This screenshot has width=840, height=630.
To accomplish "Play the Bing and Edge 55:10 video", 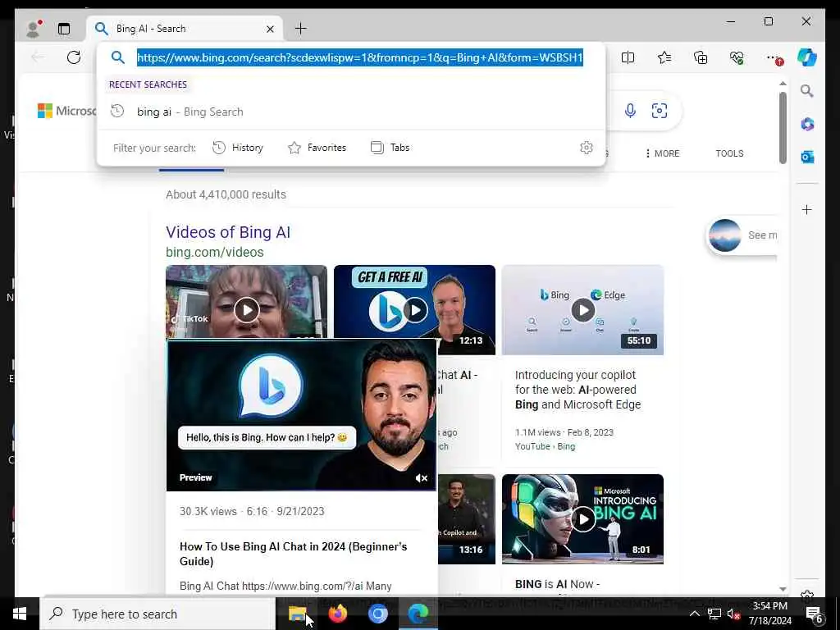I will click(583, 309).
